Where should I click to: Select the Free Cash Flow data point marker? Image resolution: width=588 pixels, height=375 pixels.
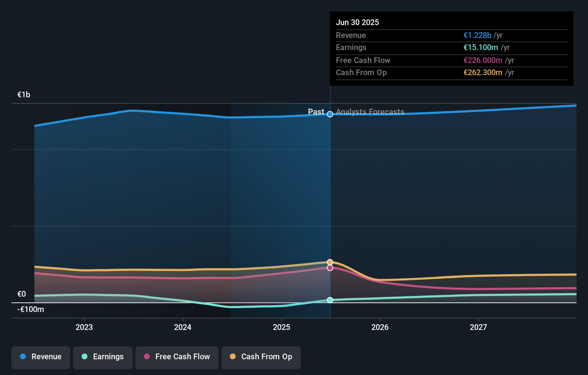(330, 268)
